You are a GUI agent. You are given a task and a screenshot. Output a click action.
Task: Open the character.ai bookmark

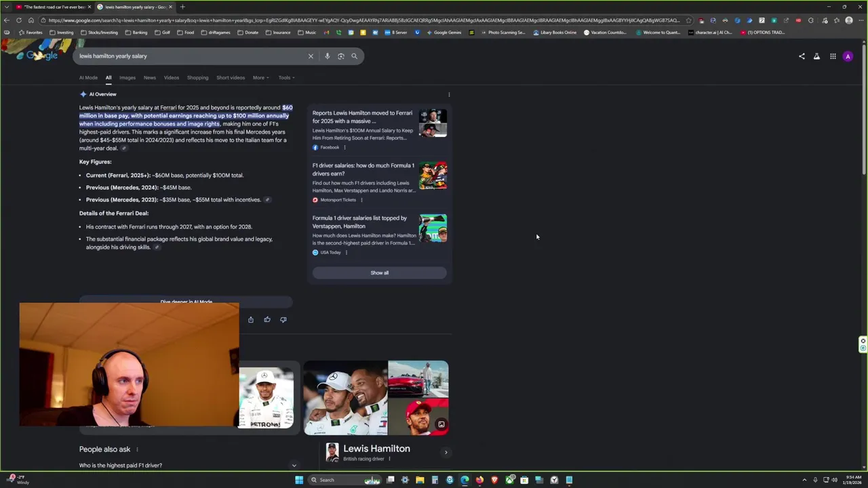[x=710, y=33]
